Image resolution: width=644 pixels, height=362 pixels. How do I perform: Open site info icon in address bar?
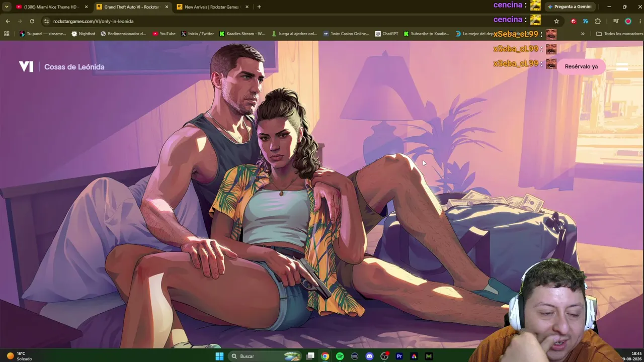(x=46, y=21)
